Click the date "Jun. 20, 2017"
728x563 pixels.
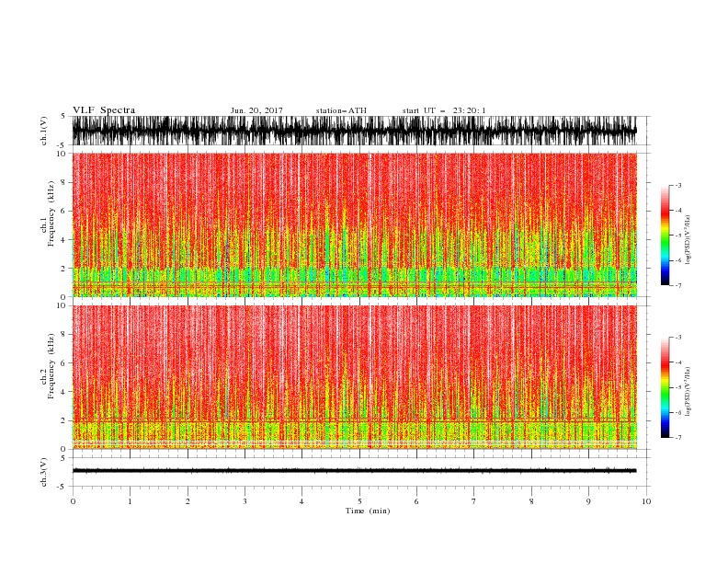tap(256, 110)
